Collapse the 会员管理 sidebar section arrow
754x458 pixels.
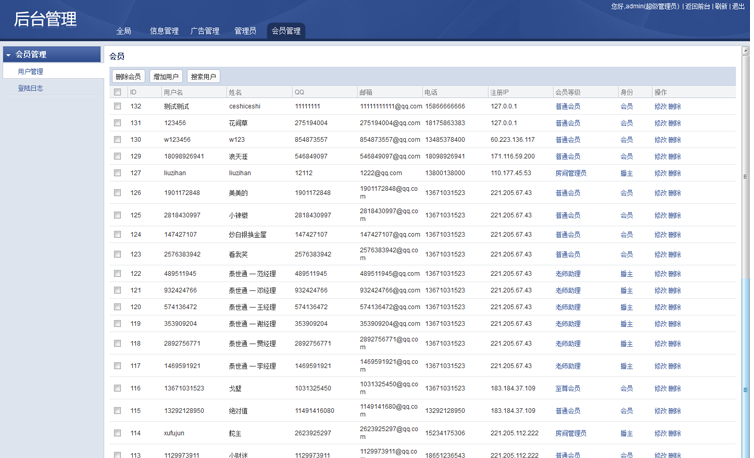(8, 55)
